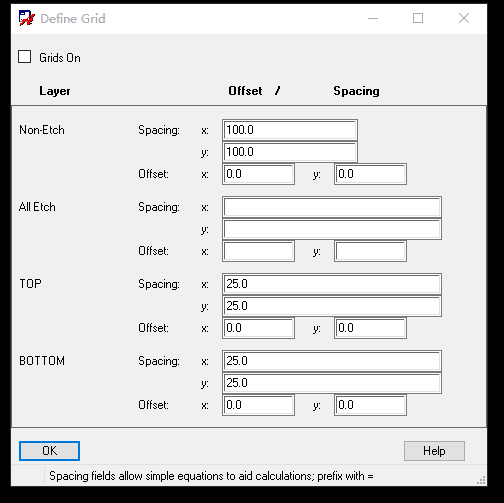Click the Define Grid app icon

(x=27, y=18)
